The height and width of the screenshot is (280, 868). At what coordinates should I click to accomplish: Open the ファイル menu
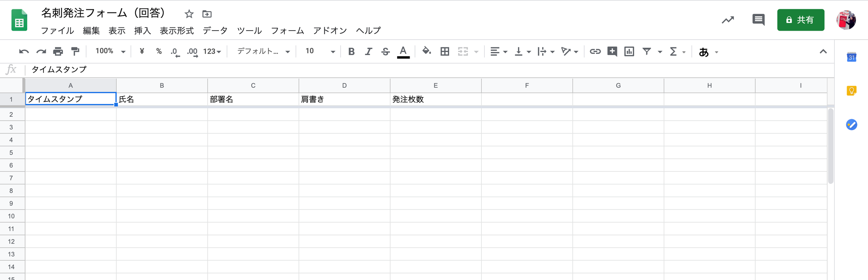tap(57, 31)
